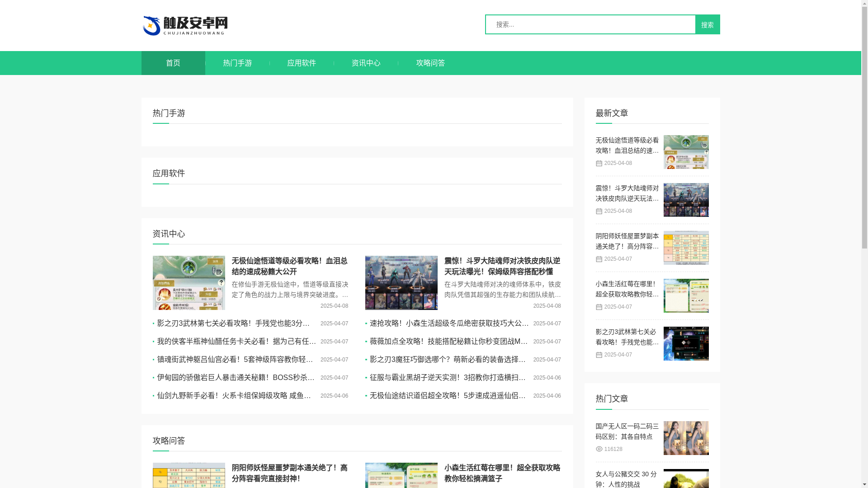Open the thumbnail beside the 116128 view count
This screenshot has height=488, width=868.
click(686, 438)
